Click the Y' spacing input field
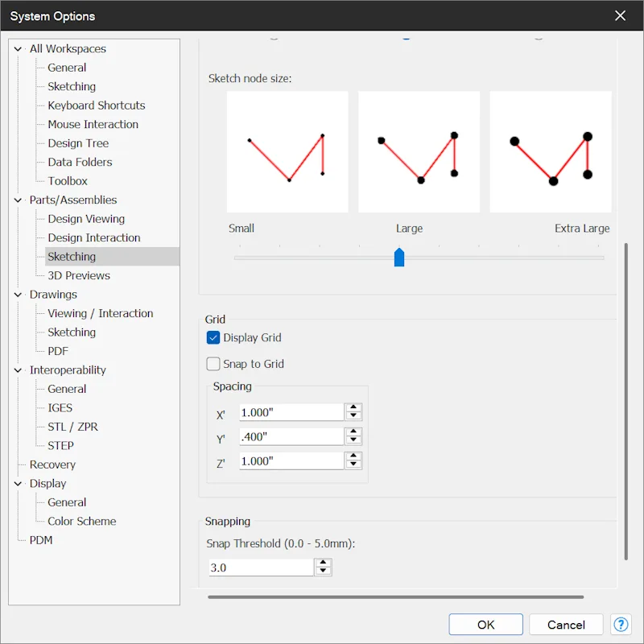The width and height of the screenshot is (644, 644). [x=291, y=436]
